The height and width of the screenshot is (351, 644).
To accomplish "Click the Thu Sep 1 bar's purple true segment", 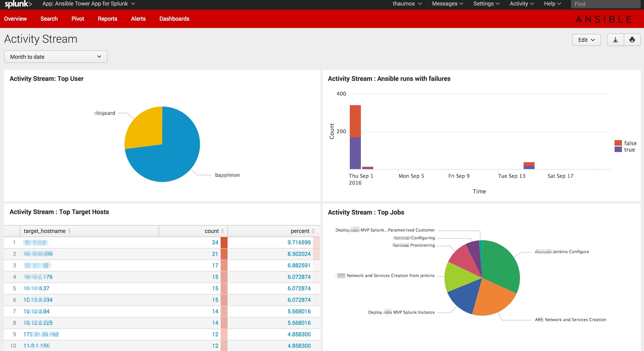I will [x=355, y=153].
